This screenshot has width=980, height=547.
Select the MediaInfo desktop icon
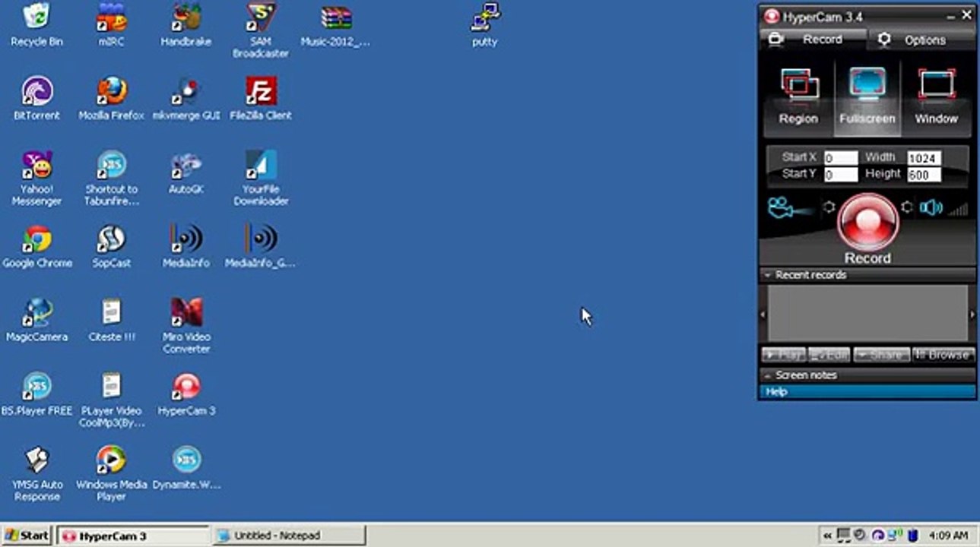click(186, 246)
